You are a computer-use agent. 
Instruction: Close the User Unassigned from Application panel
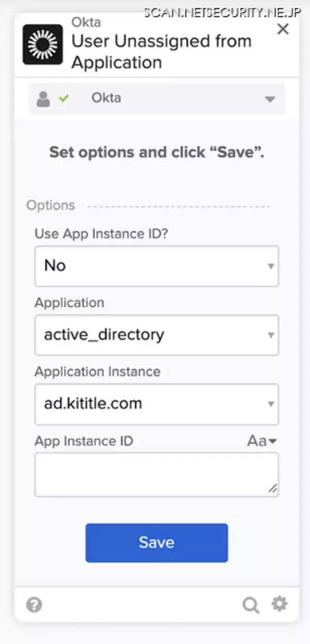pyautogui.click(x=283, y=29)
